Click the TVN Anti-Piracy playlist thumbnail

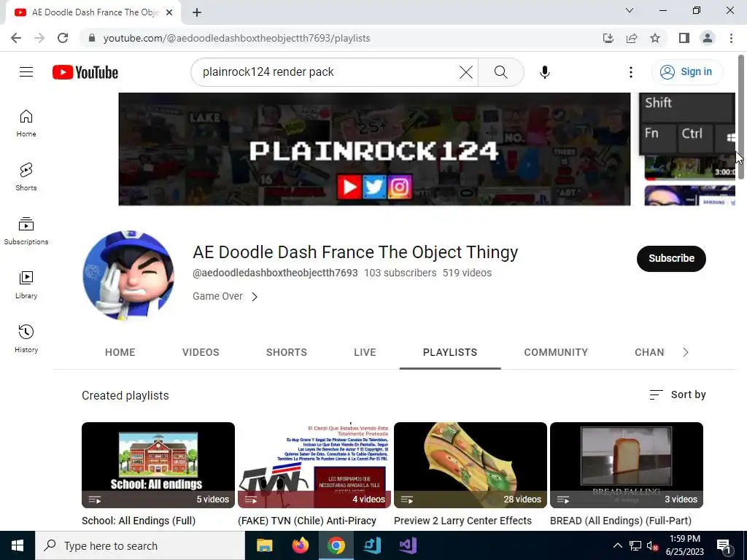click(314, 464)
